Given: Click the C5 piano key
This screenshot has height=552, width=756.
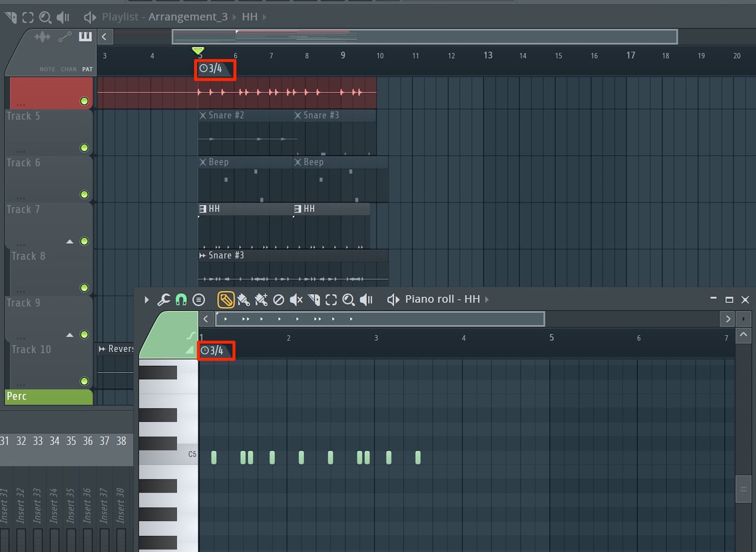Looking at the screenshot, I should pos(169,454).
